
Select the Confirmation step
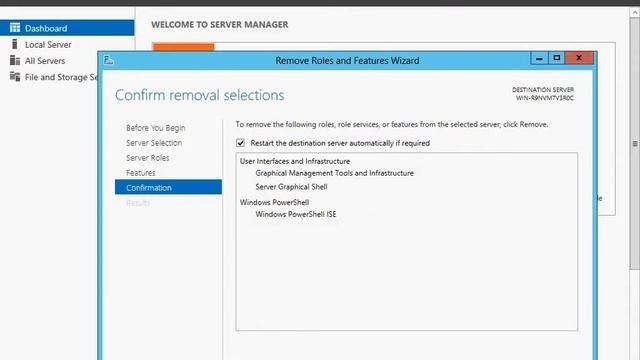[x=168, y=187]
